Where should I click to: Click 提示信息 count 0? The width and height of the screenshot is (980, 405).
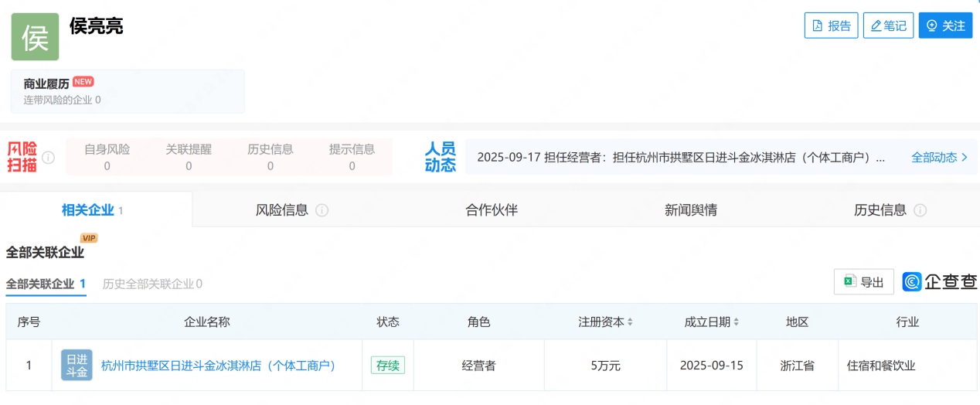[x=352, y=165]
